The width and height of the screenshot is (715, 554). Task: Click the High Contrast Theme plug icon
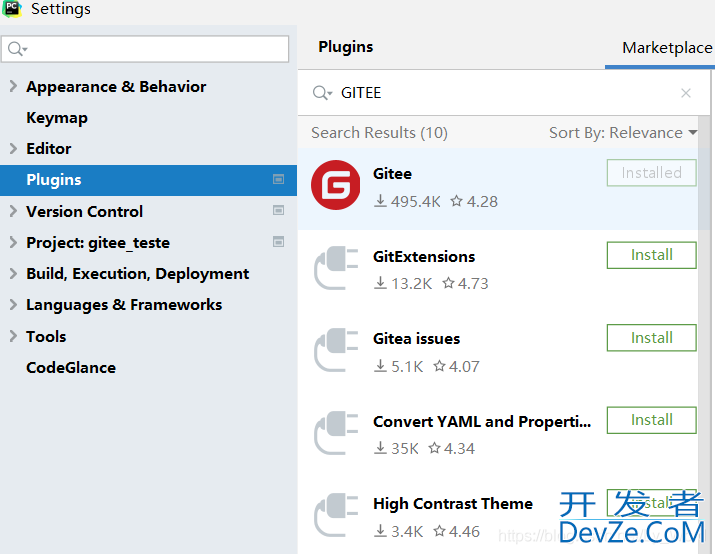336,515
